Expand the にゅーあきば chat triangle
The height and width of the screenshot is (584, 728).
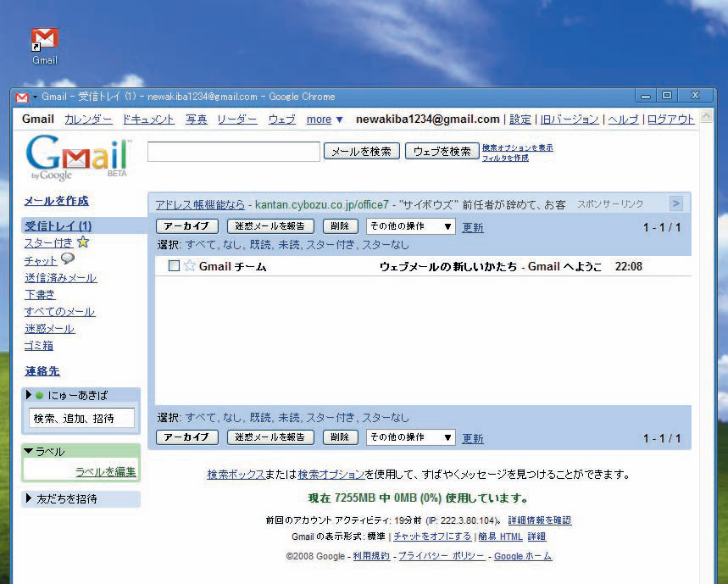28,395
